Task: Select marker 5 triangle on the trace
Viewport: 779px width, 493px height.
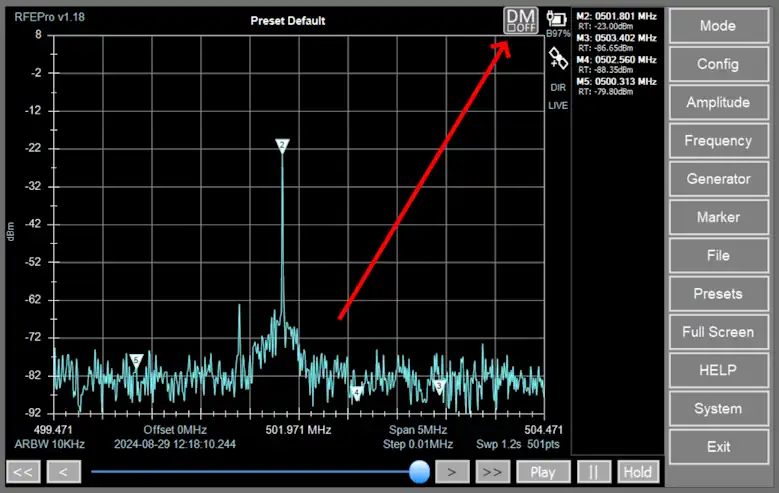Action: (x=137, y=360)
